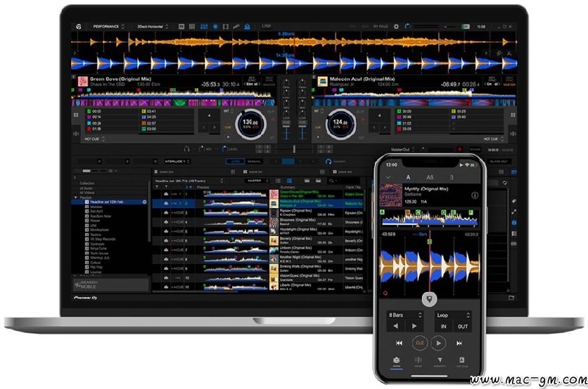Click the Preview column header
This screenshot has height=389, width=588.
203,188
